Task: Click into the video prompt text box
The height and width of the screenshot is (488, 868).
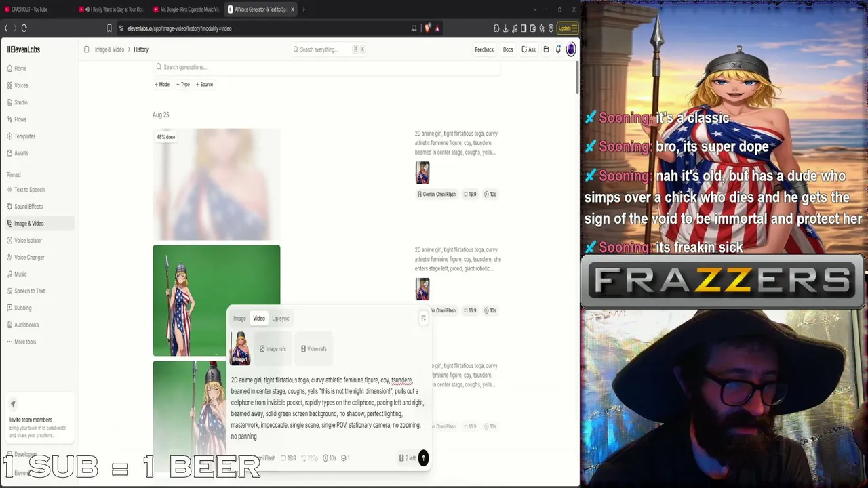Action: [x=328, y=408]
